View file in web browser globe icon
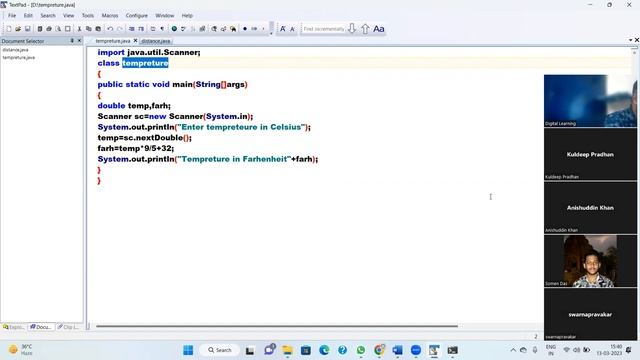Image resolution: width=640 pixels, height=360 pixels. click(x=174, y=29)
